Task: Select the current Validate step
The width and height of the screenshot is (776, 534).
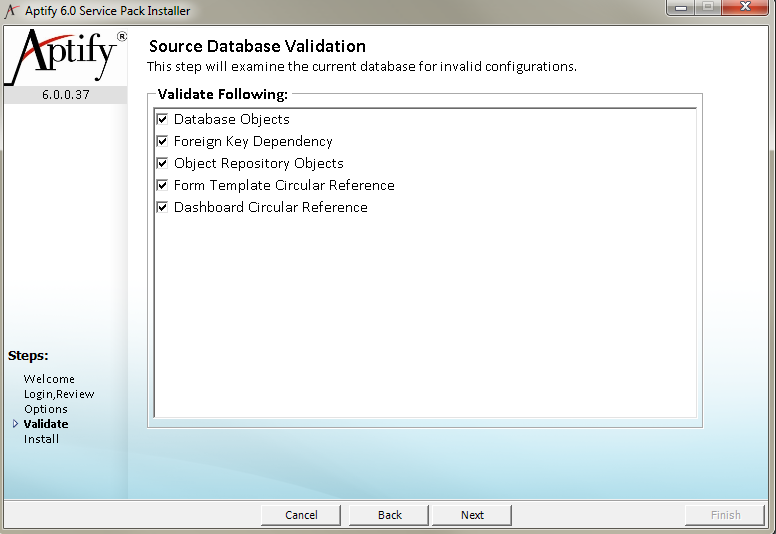Action: [46, 424]
